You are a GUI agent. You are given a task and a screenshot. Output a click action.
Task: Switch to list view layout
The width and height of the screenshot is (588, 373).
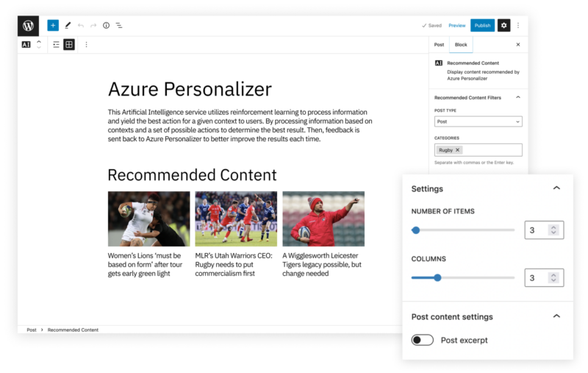click(57, 45)
